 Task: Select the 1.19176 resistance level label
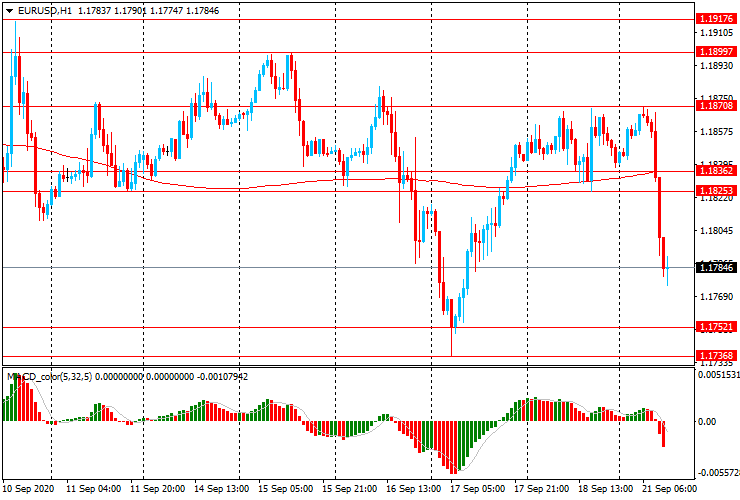tap(716, 18)
